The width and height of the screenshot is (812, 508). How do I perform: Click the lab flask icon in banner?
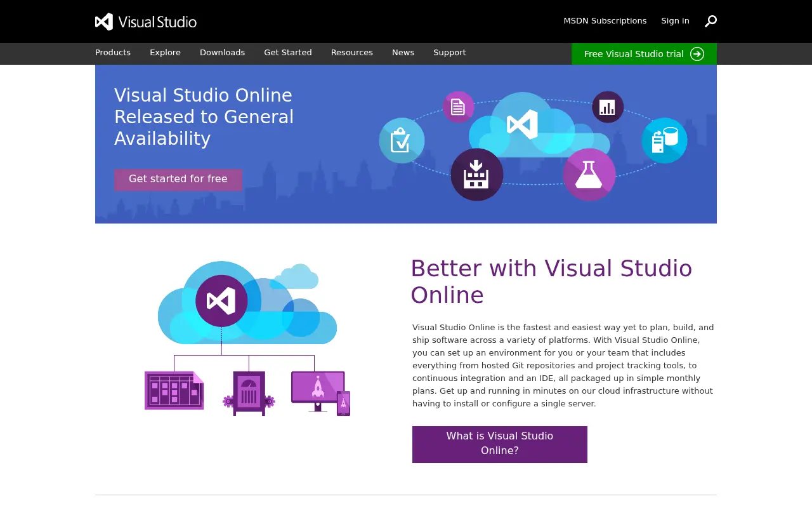click(589, 175)
